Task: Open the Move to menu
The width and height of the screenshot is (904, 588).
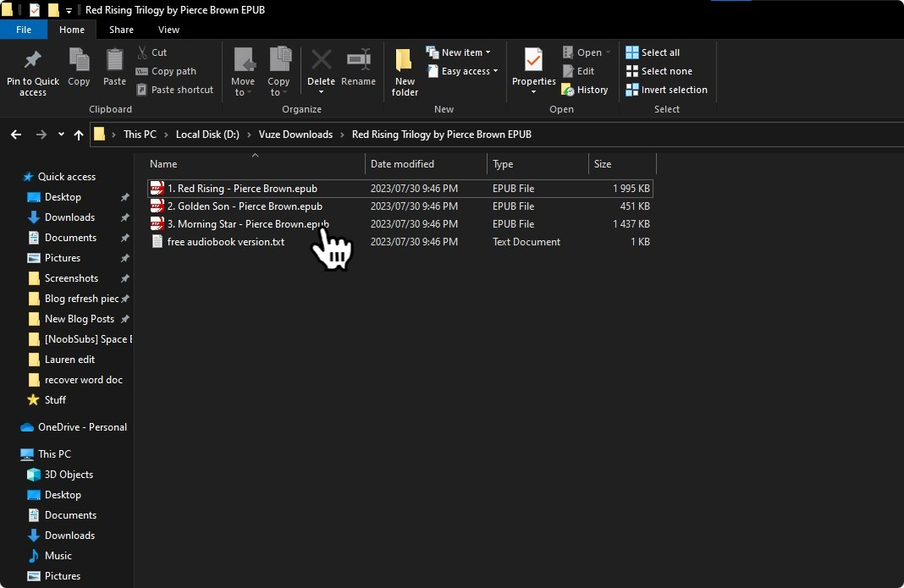Action: [x=243, y=71]
